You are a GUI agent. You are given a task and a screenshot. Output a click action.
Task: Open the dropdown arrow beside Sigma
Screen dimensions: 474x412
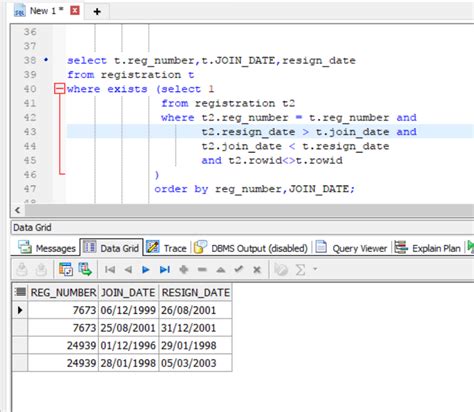(315, 269)
